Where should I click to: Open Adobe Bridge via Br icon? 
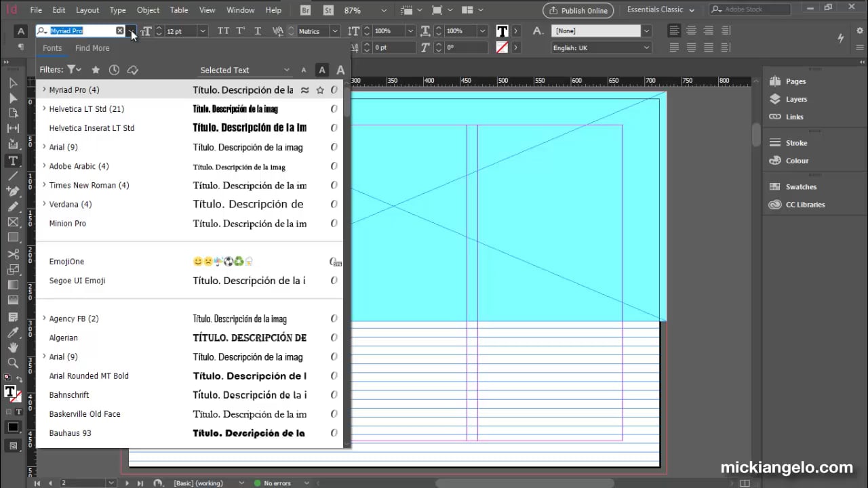(306, 10)
